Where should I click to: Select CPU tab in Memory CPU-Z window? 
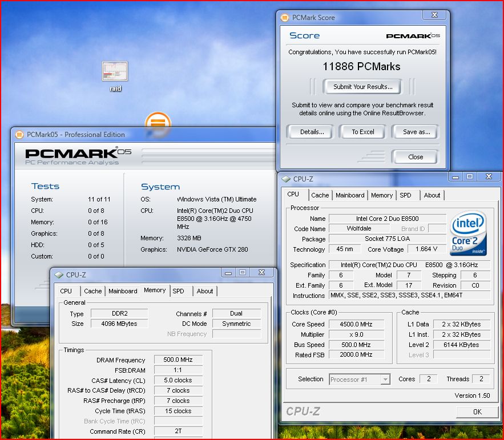66,291
